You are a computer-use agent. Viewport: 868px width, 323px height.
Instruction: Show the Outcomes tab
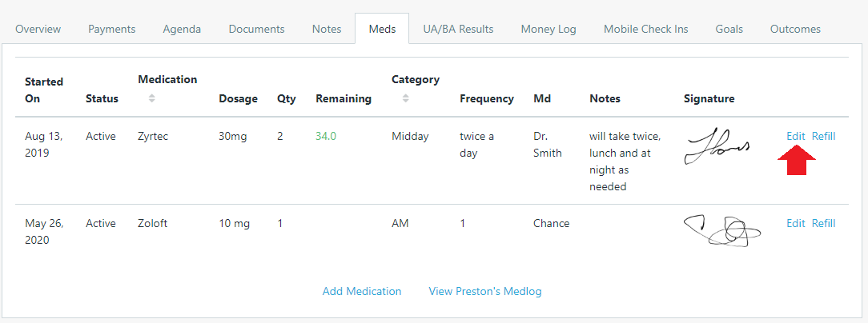(x=795, y=29)
